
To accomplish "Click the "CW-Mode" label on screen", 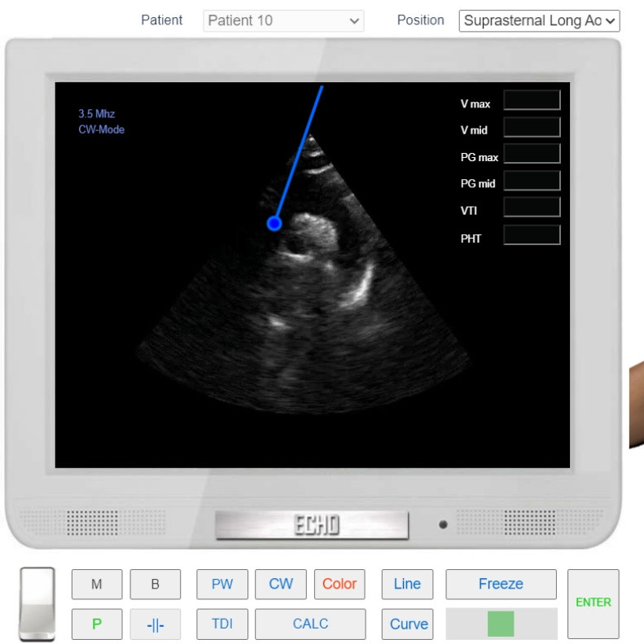I will point(102,129).
